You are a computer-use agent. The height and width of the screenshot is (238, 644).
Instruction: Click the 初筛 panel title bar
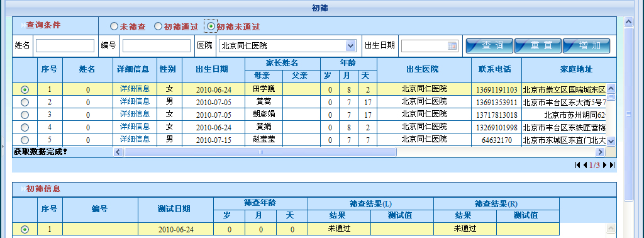320,8
